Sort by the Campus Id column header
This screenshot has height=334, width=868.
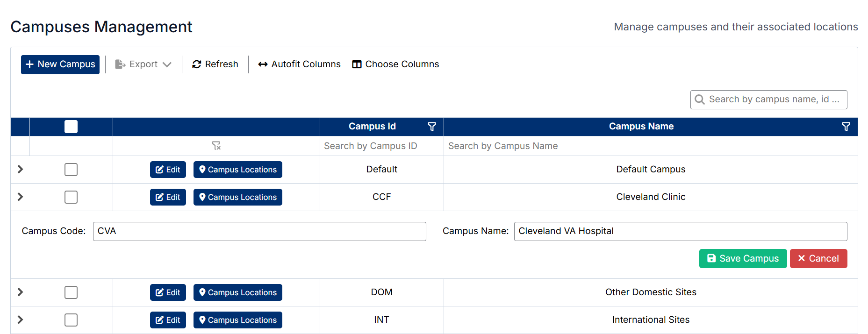[372, 127]
